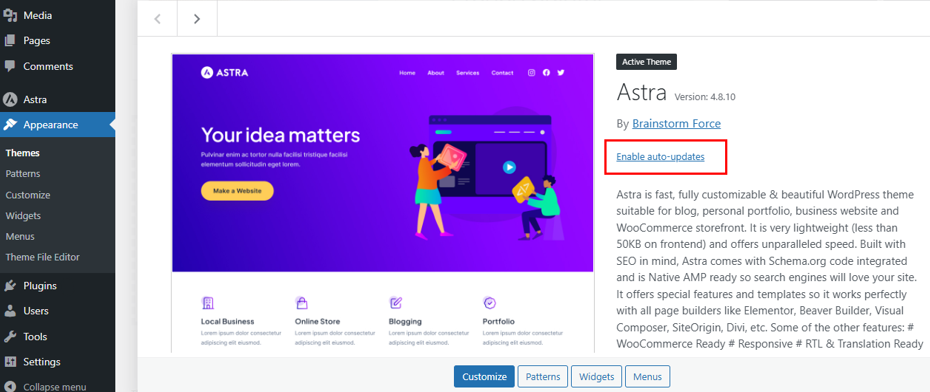Click the blue Customize button
This screenshot has height=392, width=930.
(x=485, y=377)
